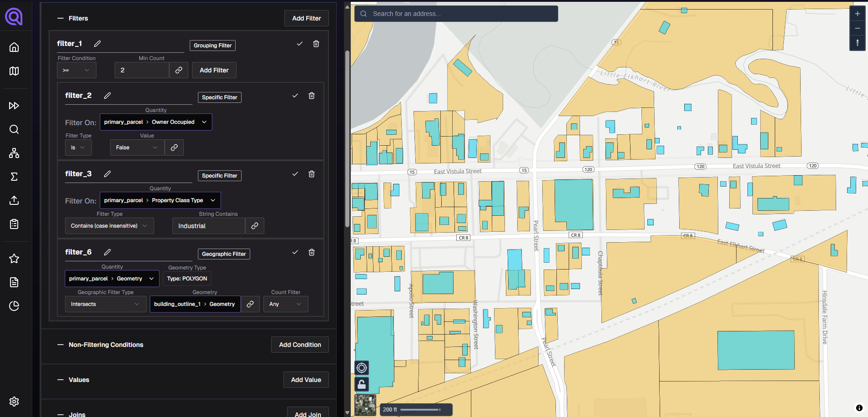Confirm filter_6 with its checkmark

pos(295,252)
